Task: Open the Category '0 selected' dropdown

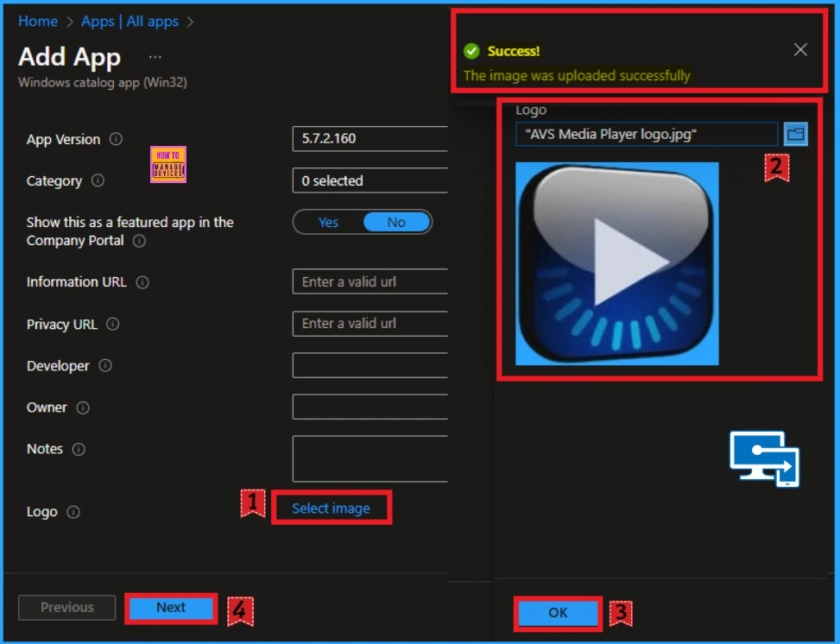Action: coord(370,180)
